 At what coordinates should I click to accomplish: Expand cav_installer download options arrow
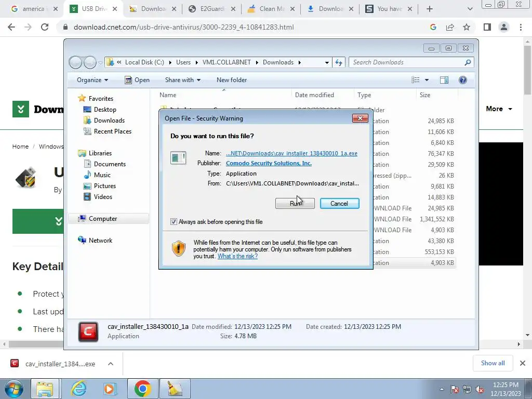(x=110, y=364)
